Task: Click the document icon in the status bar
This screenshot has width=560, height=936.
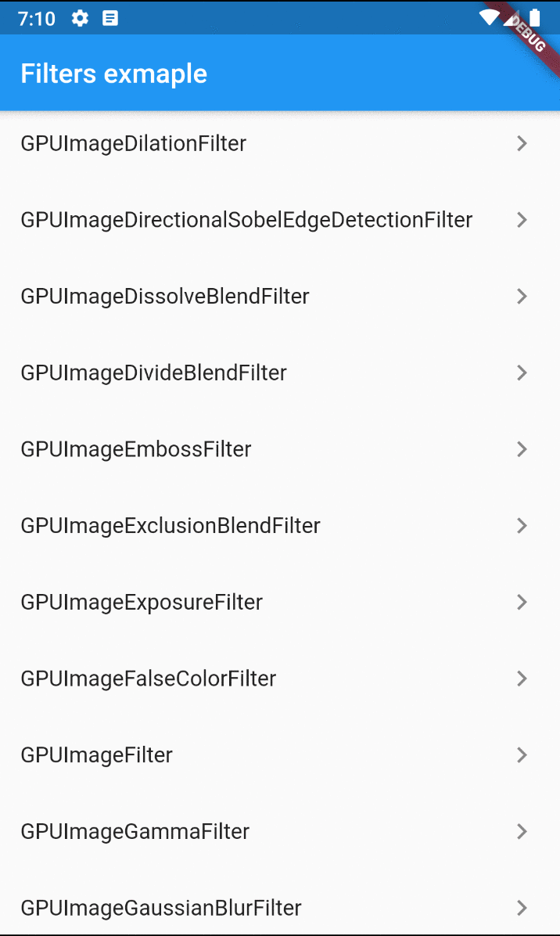Action: (109, 19)
